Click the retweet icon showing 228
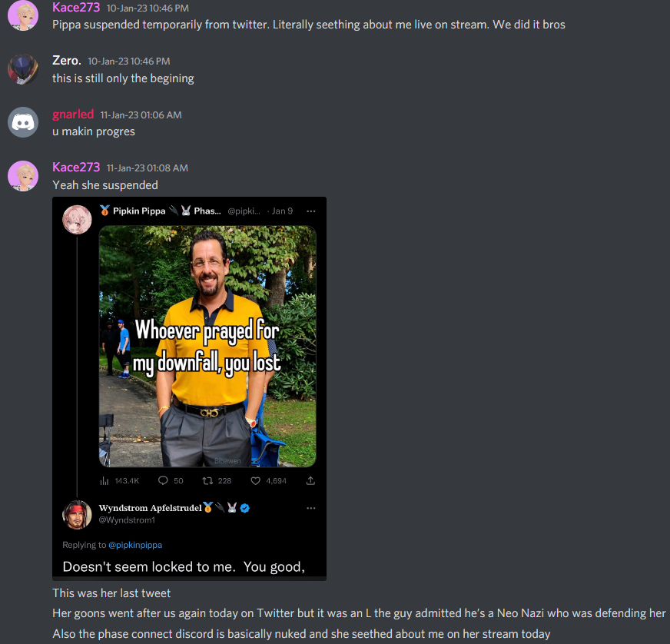This screenshot has height=644, width=670. [207, 481]
